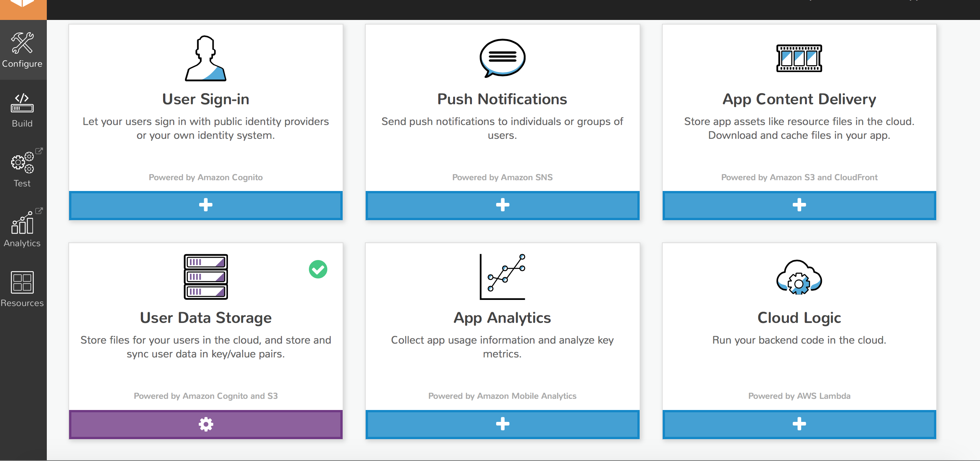Click the App Content Delivery filmstrip icon
The height and width of the screenshot is (461, 980).
click(799, 58)
